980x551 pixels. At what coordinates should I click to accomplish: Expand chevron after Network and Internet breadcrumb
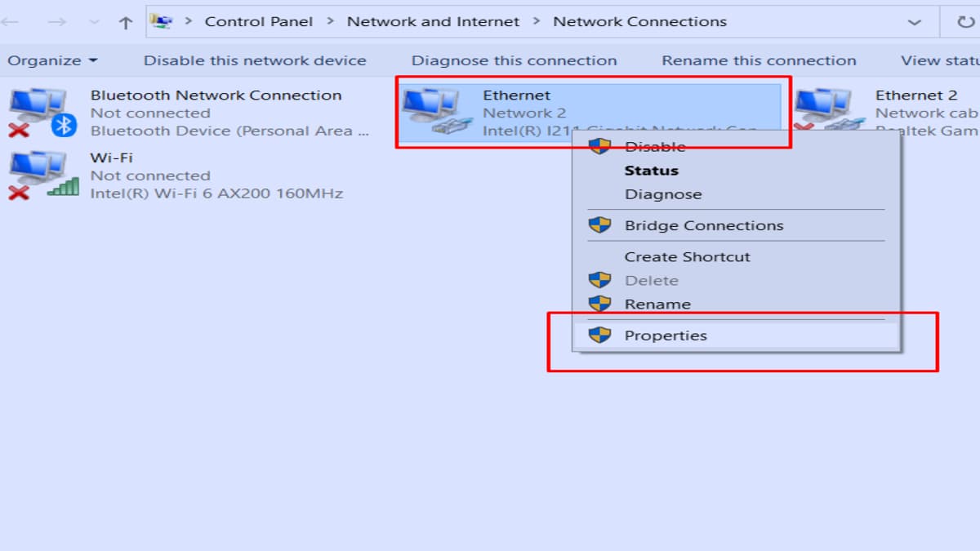coord(537,22)
